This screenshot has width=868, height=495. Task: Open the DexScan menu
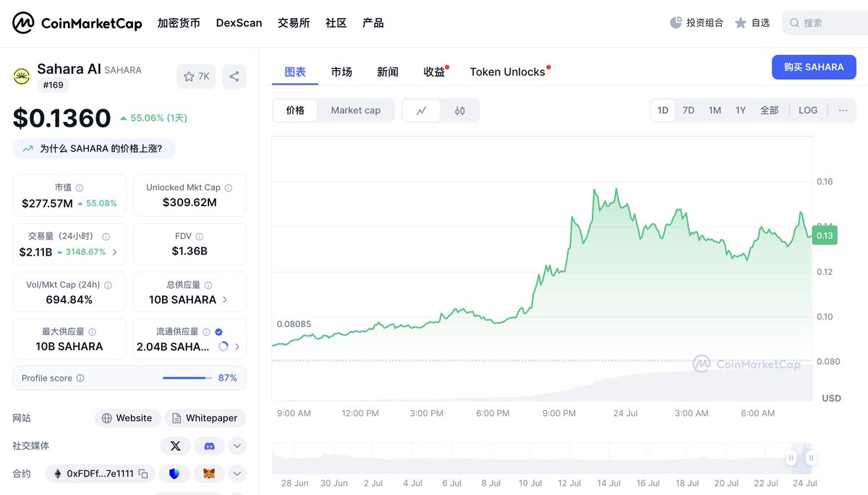point(239,23)
